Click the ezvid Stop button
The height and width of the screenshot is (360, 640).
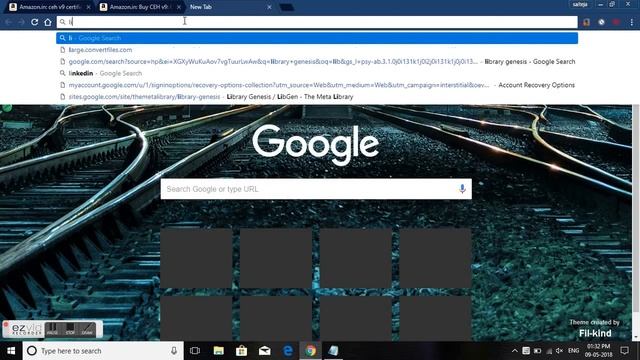pyautogui.click(x=70, y=329)
